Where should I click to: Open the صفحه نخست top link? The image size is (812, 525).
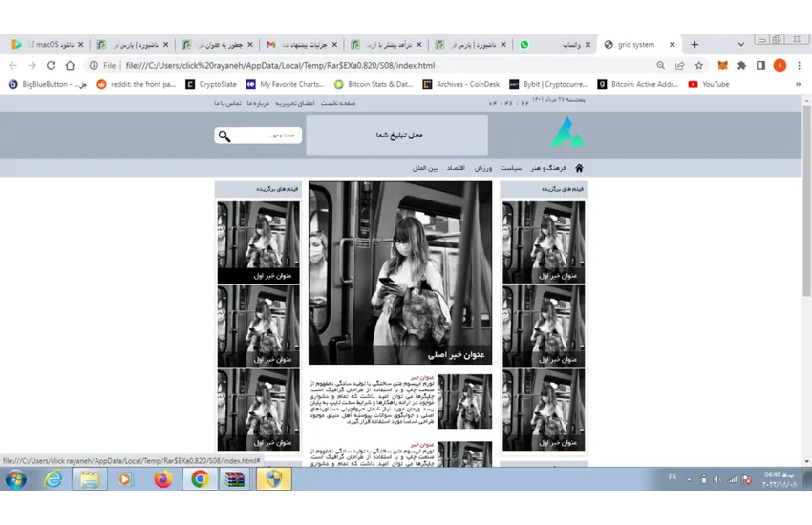(x=338, y=103)
